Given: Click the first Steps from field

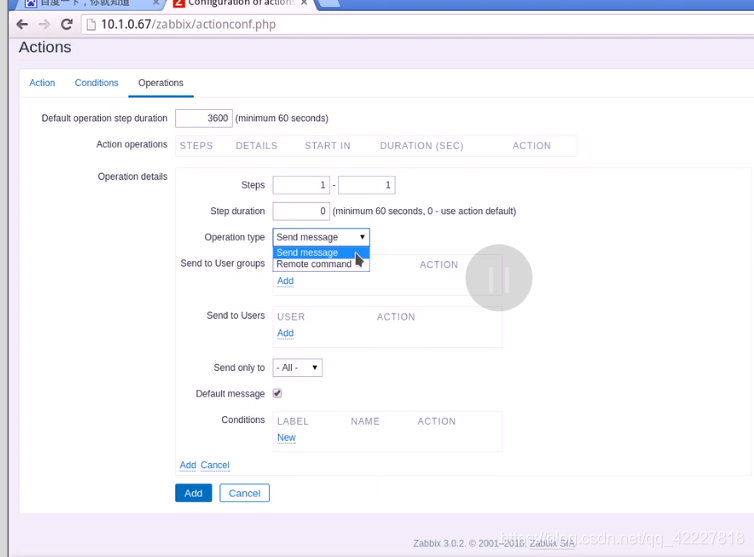Looking at the screenshot, I should tap(301, 185).
